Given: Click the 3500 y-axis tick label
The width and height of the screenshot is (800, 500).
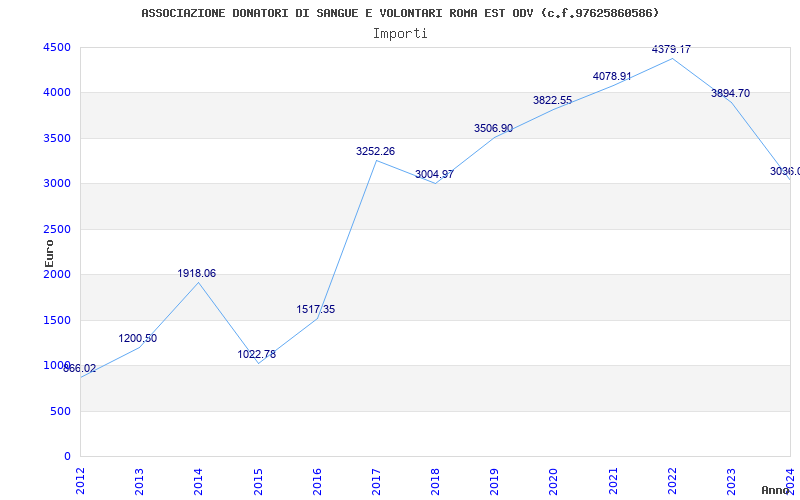Looking at the screenshot, I should [57, 138].
